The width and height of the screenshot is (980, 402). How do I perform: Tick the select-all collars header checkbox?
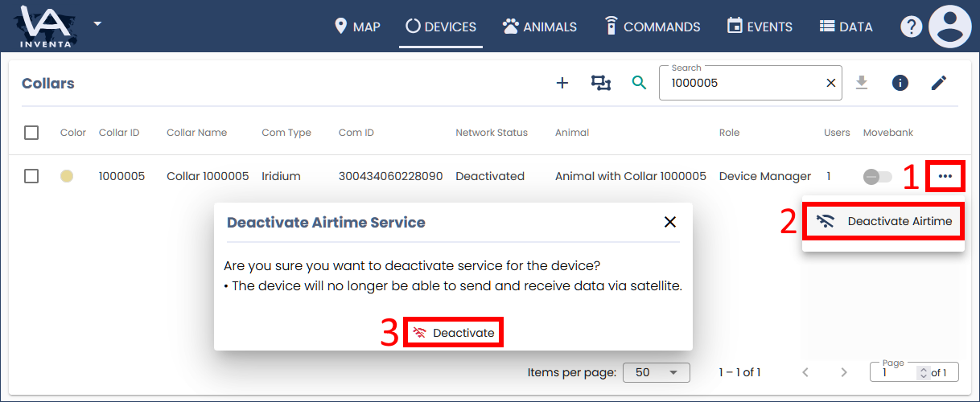(31, 133)
